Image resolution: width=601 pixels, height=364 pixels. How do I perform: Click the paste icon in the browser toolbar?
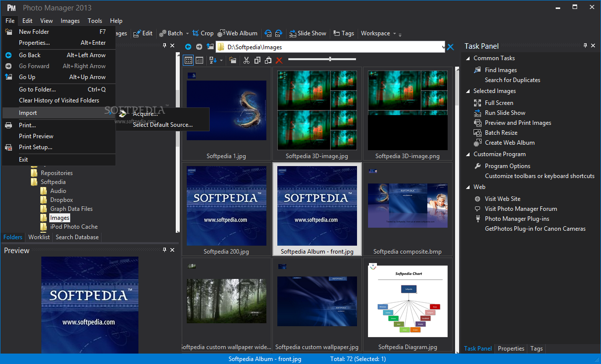[x=268, y=60]
